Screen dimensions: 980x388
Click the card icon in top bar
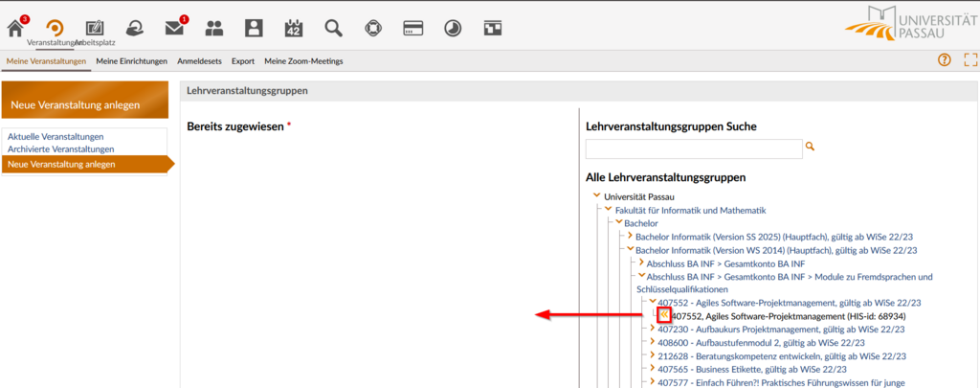413,28
